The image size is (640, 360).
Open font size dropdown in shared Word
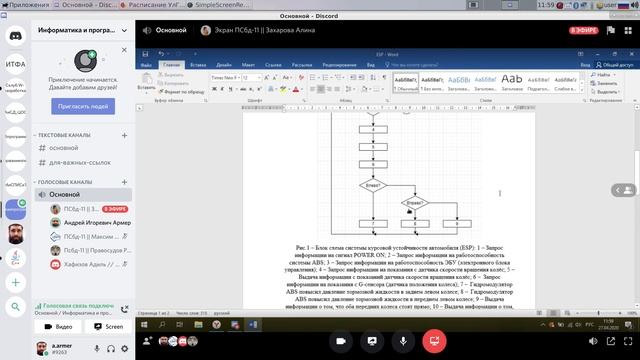click(259, 78)
